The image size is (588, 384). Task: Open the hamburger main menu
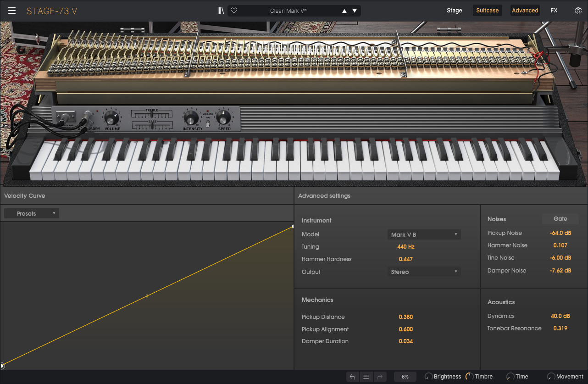coord(12,11)
